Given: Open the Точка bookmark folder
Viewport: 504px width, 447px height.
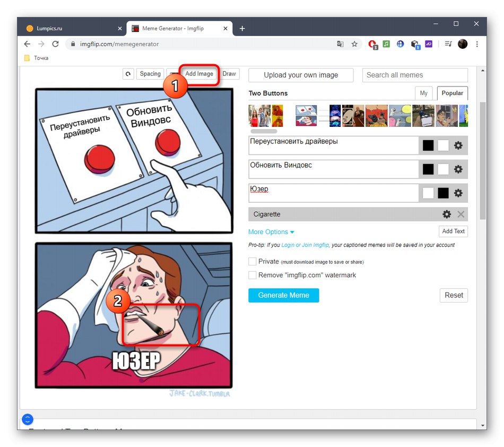Looking at the screenshot, I should tap(36, 58).
